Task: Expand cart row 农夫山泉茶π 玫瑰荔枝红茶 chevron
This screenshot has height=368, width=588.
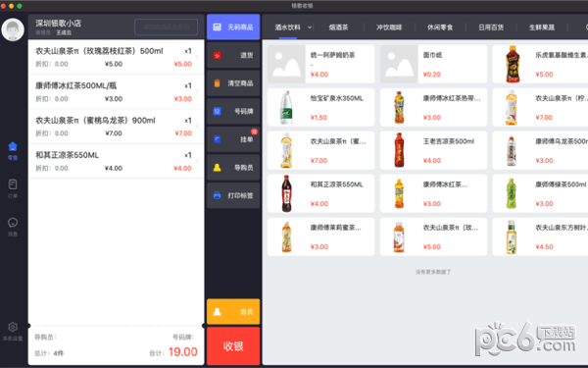Action: (197, 57)
